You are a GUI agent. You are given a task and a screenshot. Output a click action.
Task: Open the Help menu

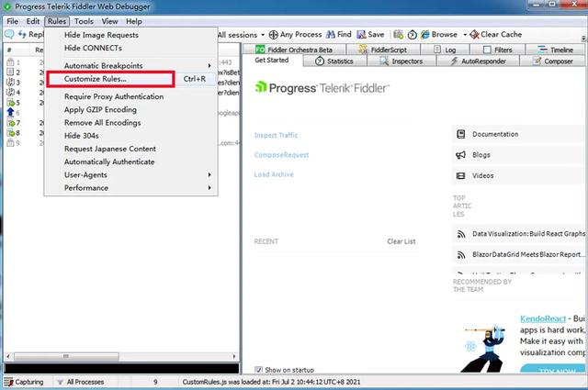(x=134, y=21)
